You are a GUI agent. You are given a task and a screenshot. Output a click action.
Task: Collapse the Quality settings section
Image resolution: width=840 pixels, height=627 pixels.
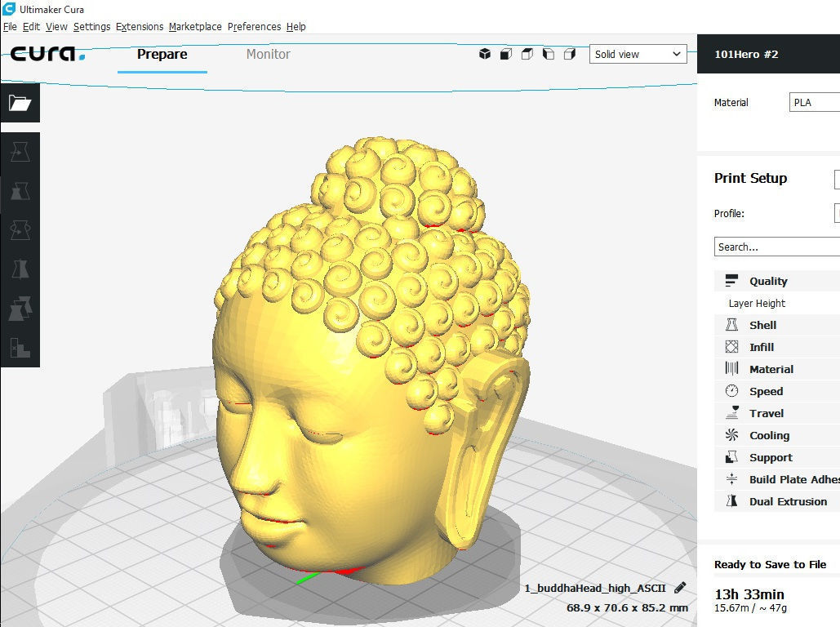777,281
